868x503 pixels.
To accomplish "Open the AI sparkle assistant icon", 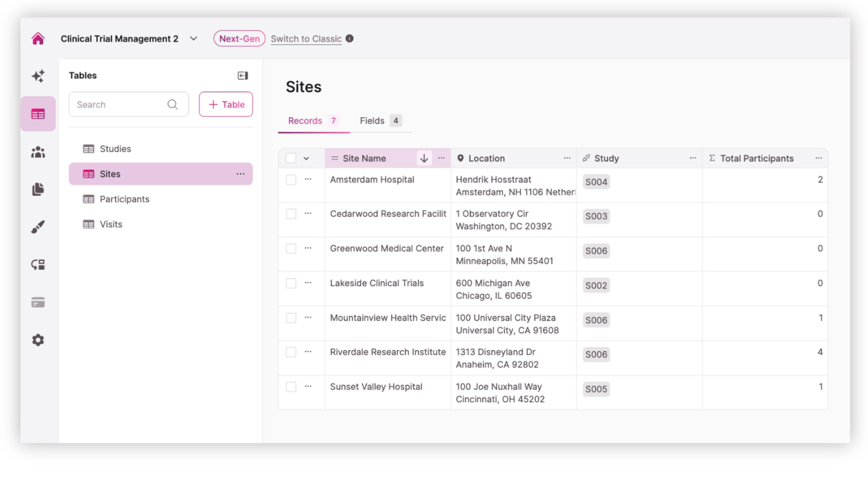I will pos(38,76).
